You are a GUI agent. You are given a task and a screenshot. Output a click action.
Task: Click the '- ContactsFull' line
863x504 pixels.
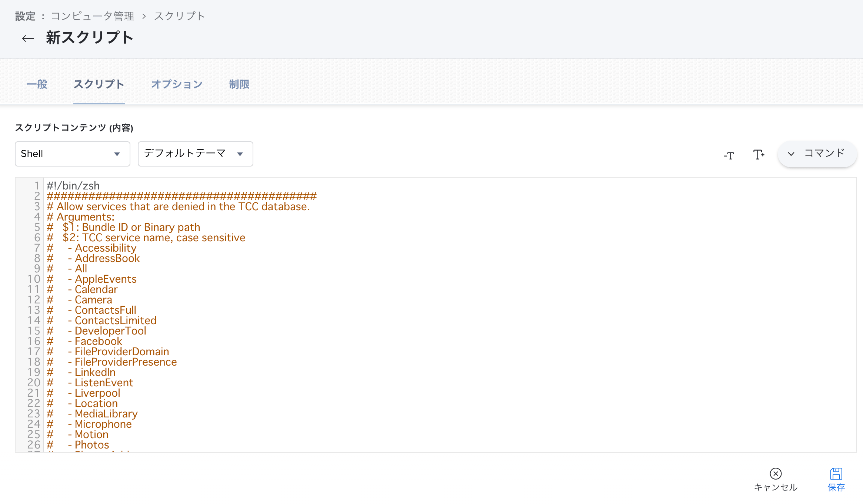coord(91,310)
